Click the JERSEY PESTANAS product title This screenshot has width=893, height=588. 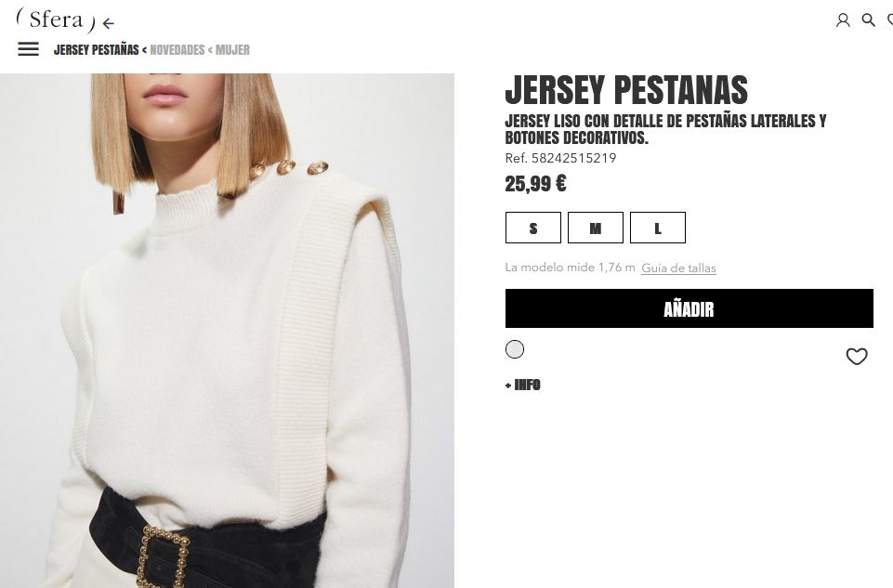pyautogui.click(x=626, y=90)
